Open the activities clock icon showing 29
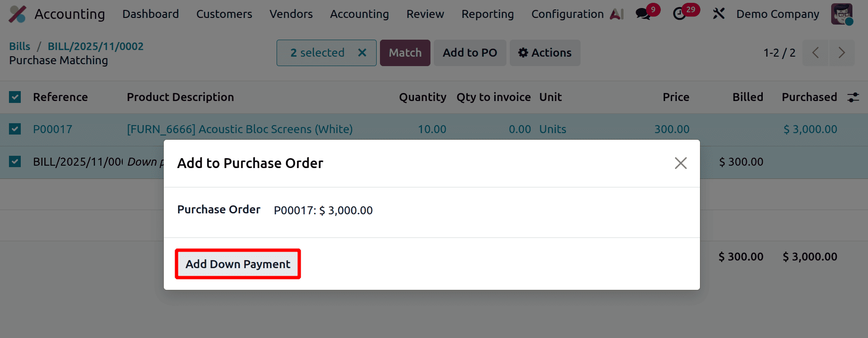Viewport: 868px width, 338px height. pyautogui.click(x=679, y=14)
